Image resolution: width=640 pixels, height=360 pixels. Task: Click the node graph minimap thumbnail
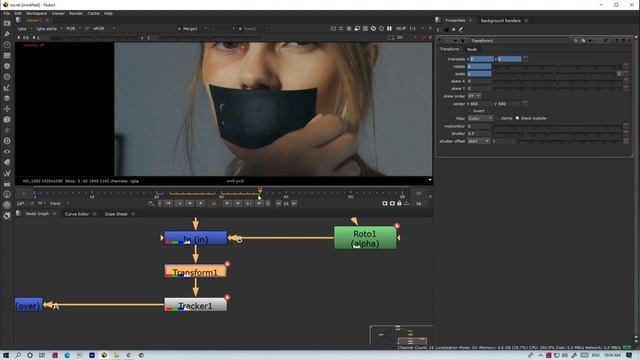pyautogui.click(x=401, y=336)
